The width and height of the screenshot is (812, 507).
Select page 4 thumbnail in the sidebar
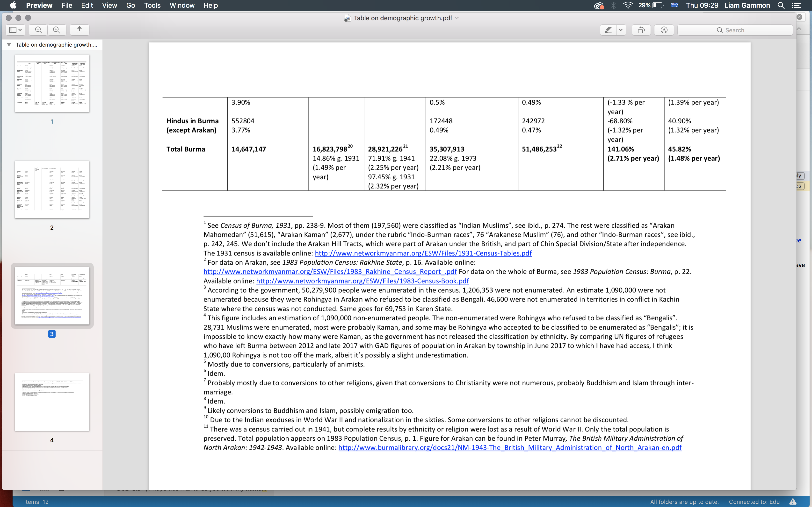click(x=52, y=402)
